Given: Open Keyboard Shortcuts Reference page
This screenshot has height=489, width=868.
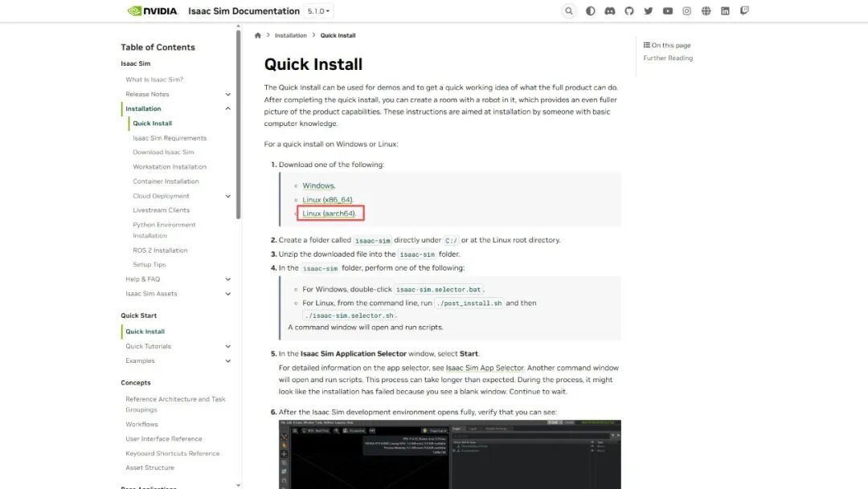Looking at the screenshot, I should coord(172,454).
